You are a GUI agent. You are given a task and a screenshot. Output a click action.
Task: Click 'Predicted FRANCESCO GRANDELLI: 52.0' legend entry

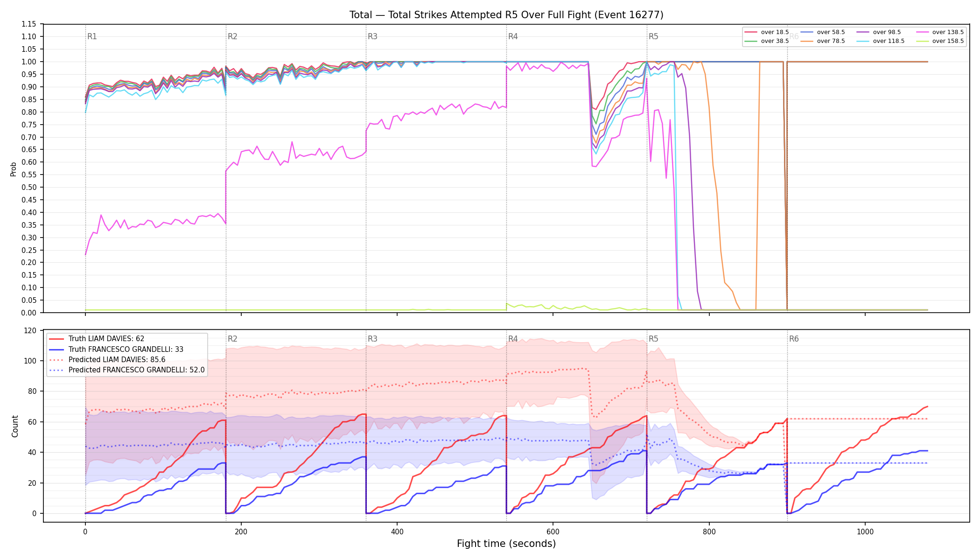(127, 370)
